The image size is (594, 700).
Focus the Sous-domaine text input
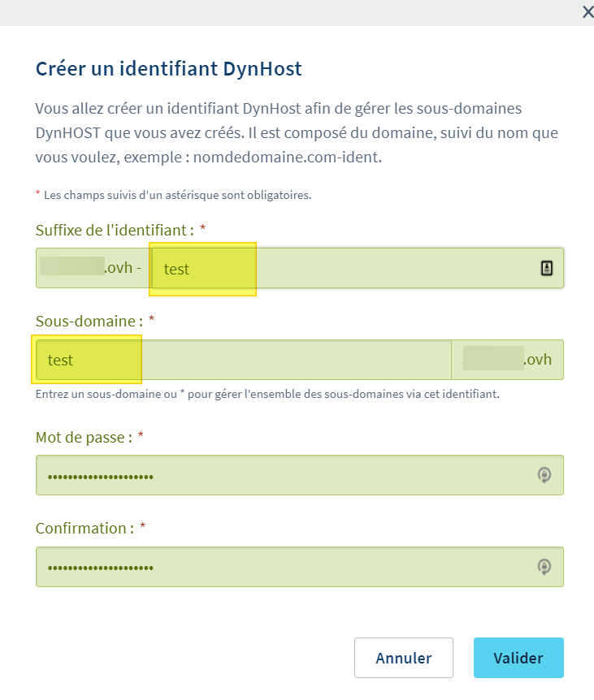(x=244, y=360)
